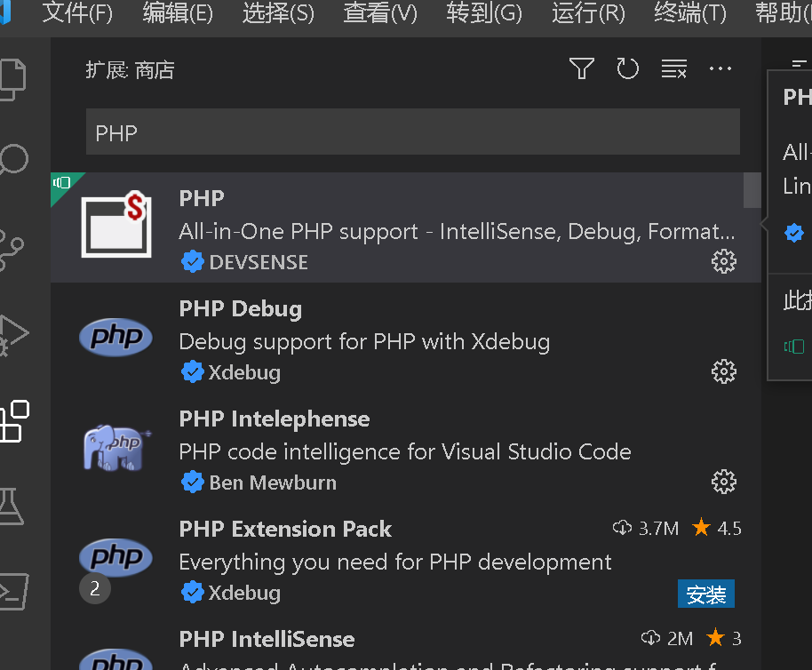Screen dimensions: 812x670
Task: Open the 查看(V) menu
Action: click(x=380, y=13)
